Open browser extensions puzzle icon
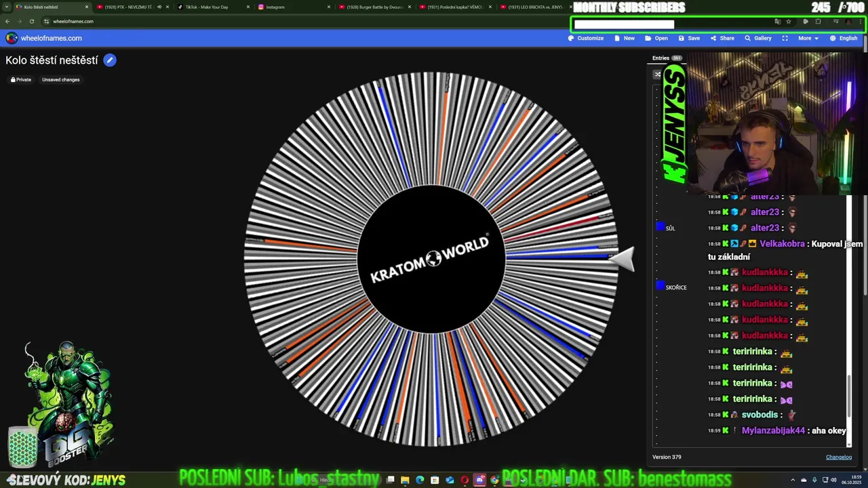This screenshot has height=488, width=868. (x=818, y=22)
